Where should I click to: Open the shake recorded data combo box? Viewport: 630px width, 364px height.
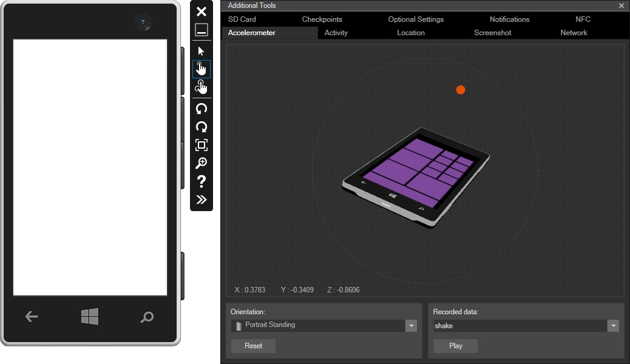click(526, 326)
